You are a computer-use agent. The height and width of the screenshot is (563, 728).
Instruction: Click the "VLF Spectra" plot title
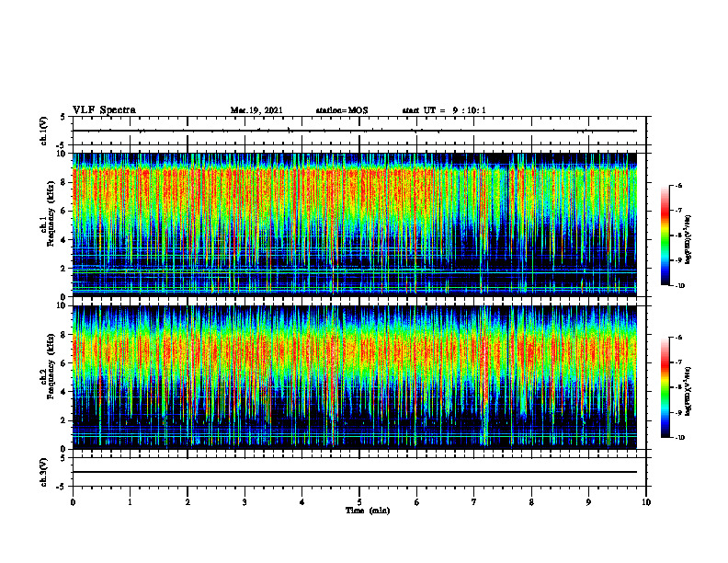pos(104,110)
